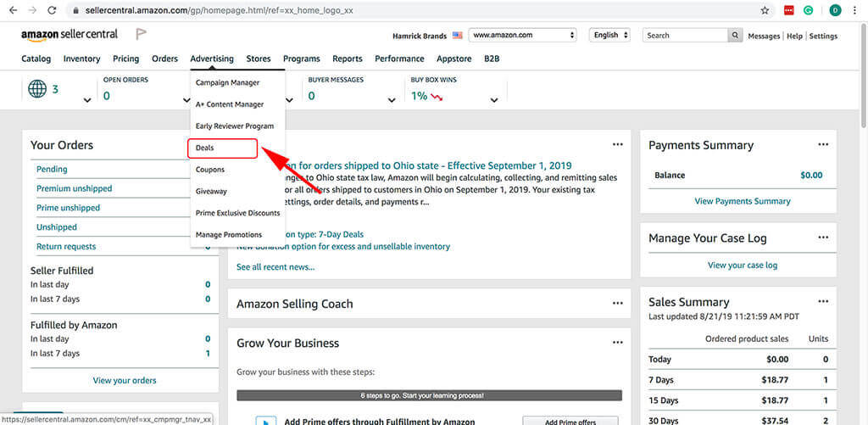Open the three-dot menu on Amazon Selling Coach

click(617, 303)
